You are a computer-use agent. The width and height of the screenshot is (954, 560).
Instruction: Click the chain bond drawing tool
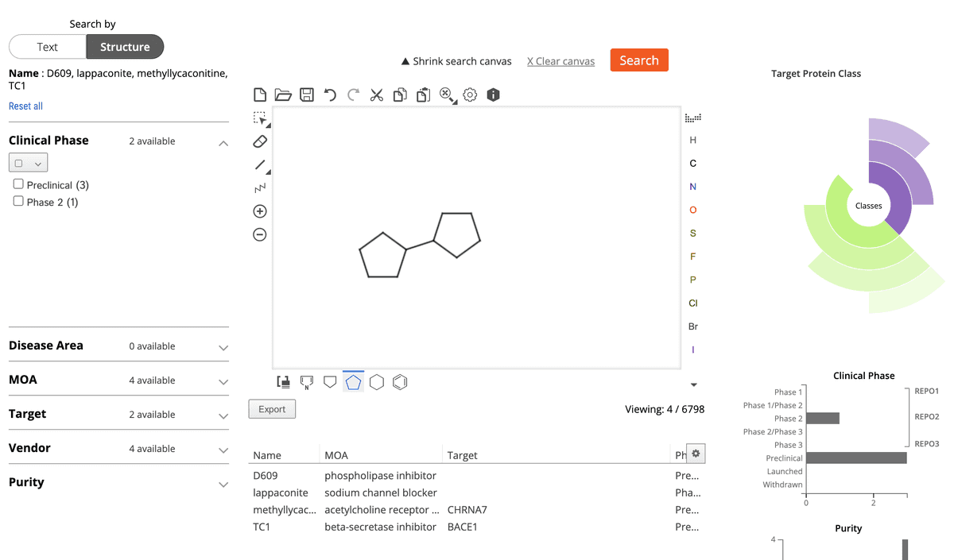pos(260,188)
